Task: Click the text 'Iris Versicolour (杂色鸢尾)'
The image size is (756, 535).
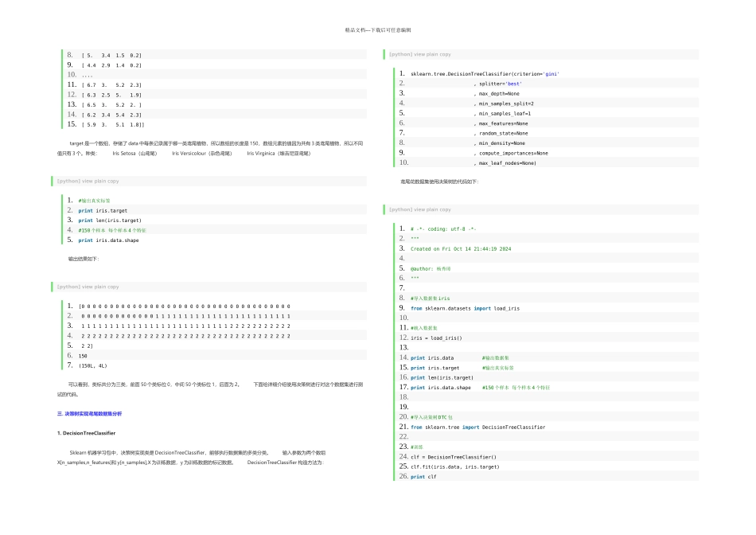Action: point(202,154)
